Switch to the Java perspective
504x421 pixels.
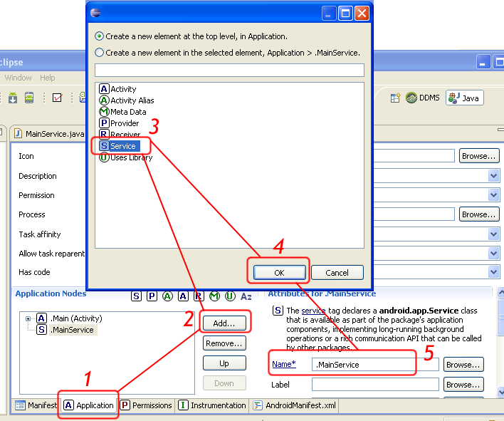coord(464,98)
